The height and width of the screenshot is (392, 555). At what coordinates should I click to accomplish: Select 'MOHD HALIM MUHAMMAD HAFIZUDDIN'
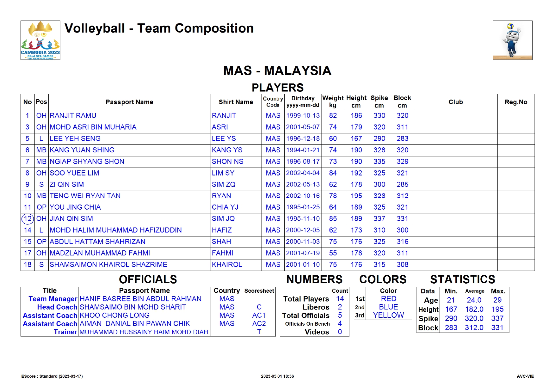[116, 230]
